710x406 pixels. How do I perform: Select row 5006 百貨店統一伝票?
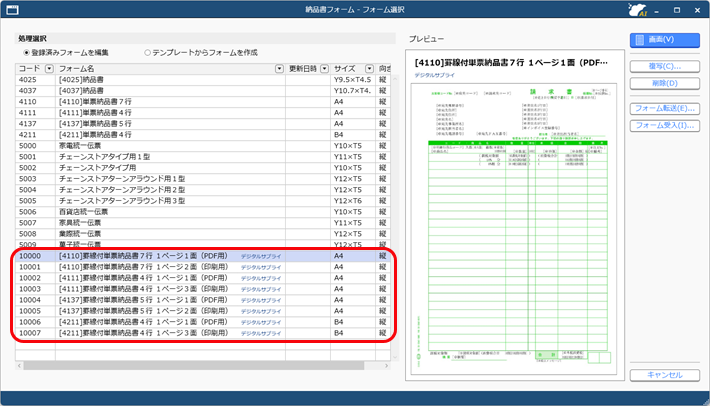tap(203, 212)
